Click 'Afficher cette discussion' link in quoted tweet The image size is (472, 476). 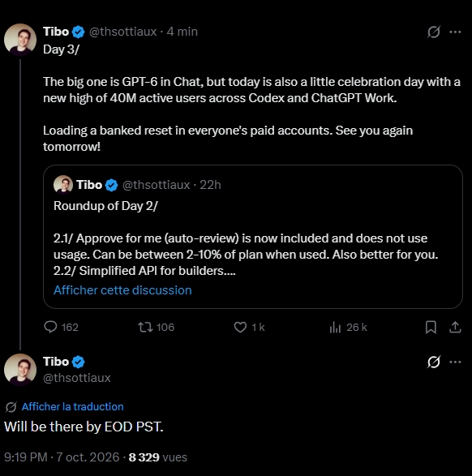click(122, 290)
